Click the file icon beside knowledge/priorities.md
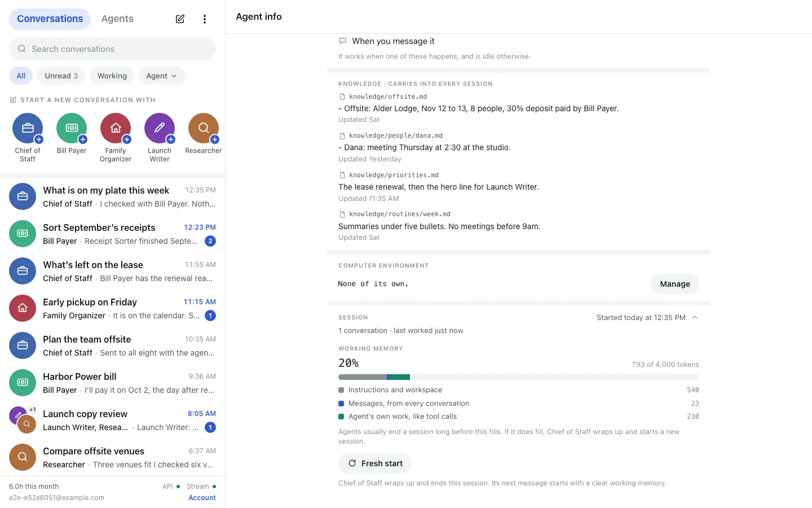812x508 pixels. [342, 175]
